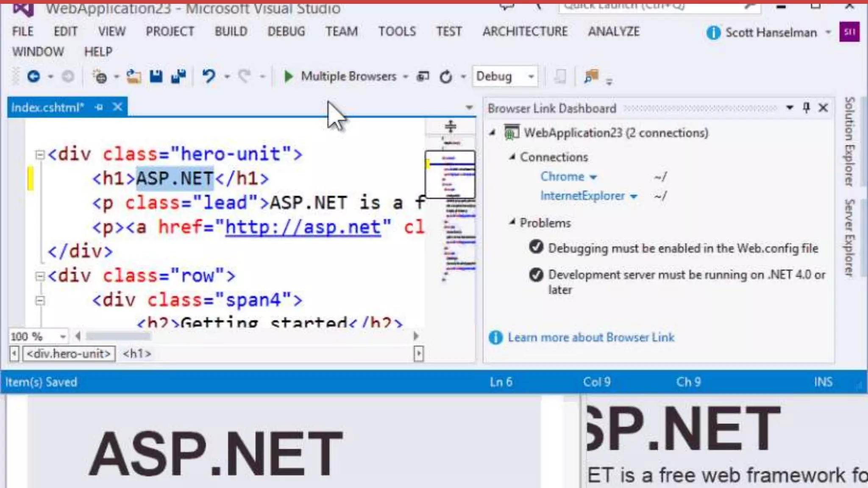Collapse the Problems tree section
Image resolution: width=868 pixels, height=488 pixels.
coord(512,222)
